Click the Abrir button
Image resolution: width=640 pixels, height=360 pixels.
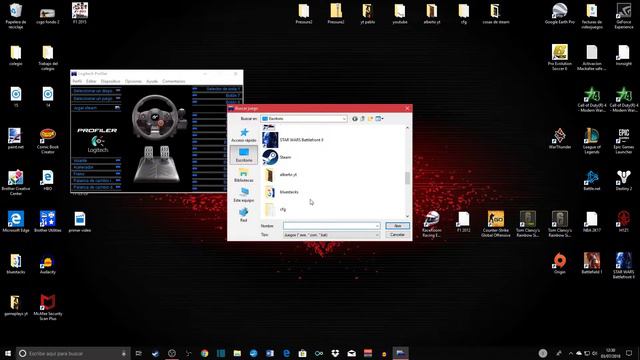pos(397,226)
